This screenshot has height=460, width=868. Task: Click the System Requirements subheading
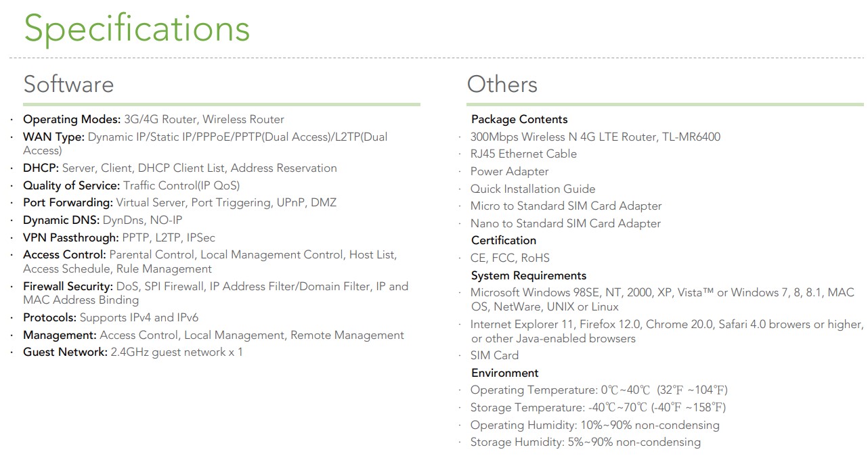tap(529, 276)
